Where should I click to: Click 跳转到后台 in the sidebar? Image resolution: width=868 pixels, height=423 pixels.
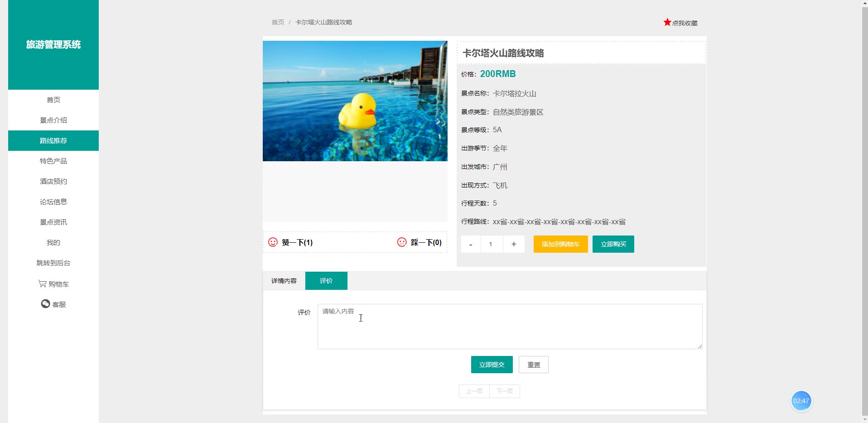pos(53,263)
